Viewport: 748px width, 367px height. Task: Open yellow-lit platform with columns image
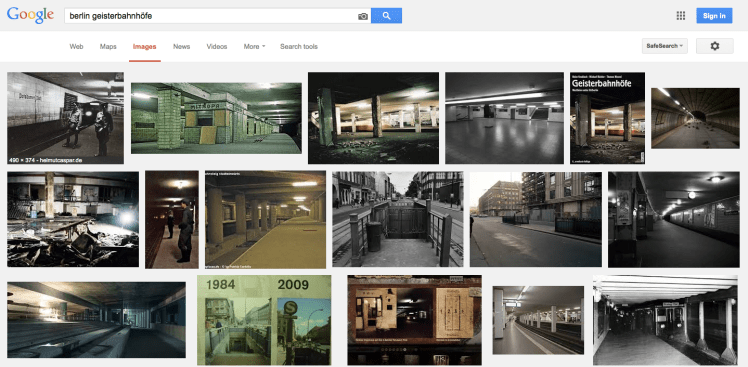coord(266,219)
